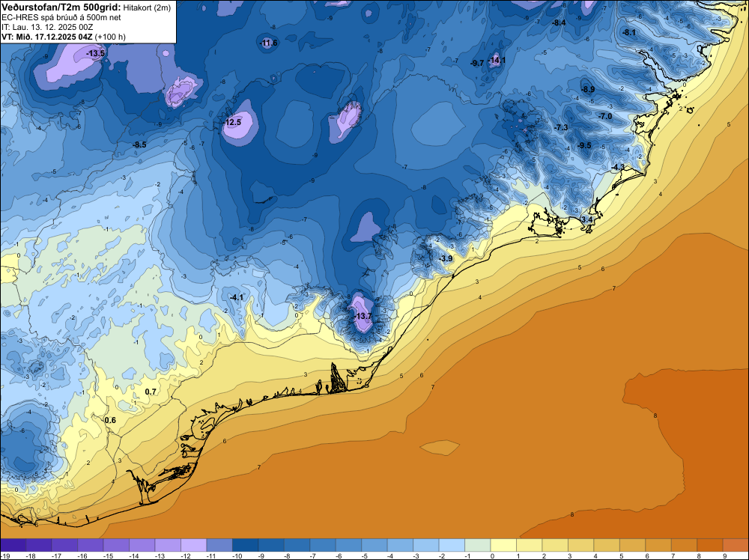Click the -8.4 temperature label
Image resolution: width=749 pixels, height=560 pixels.
[559, 22]
